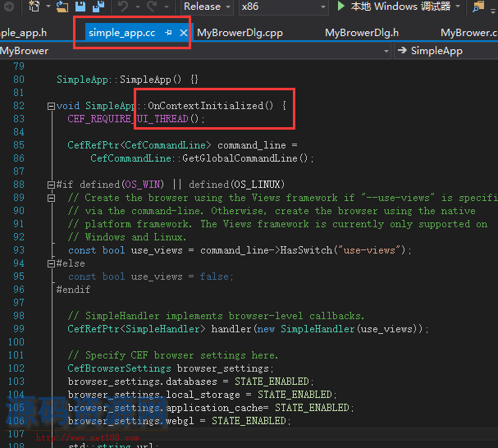Close the simple_app.cc tab
The width and height of the screenshot is (498, 448).
click(x=183, y=33)
